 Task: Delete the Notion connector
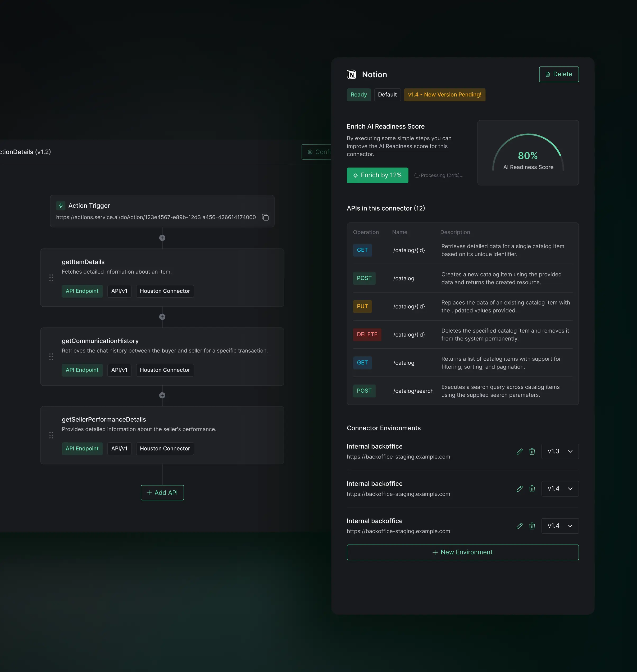[x=559, y=74]
